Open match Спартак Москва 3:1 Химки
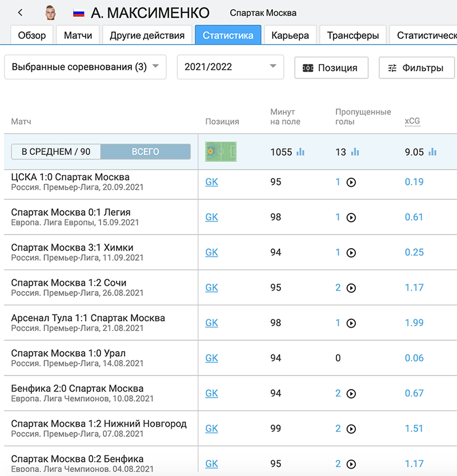Viewport: 457px width, 476px height. click(x=73, y=247)
